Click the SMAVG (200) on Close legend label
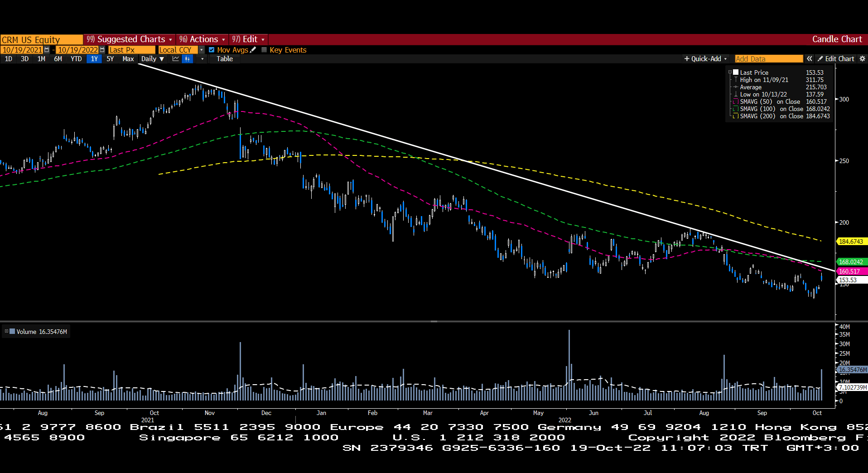Screen dimensions: 868x473 pos(772,116)
